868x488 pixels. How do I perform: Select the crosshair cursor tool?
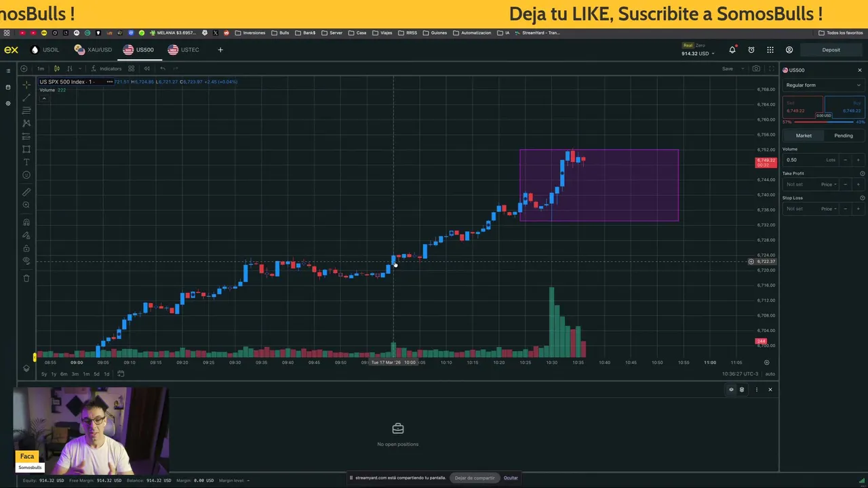26,85
